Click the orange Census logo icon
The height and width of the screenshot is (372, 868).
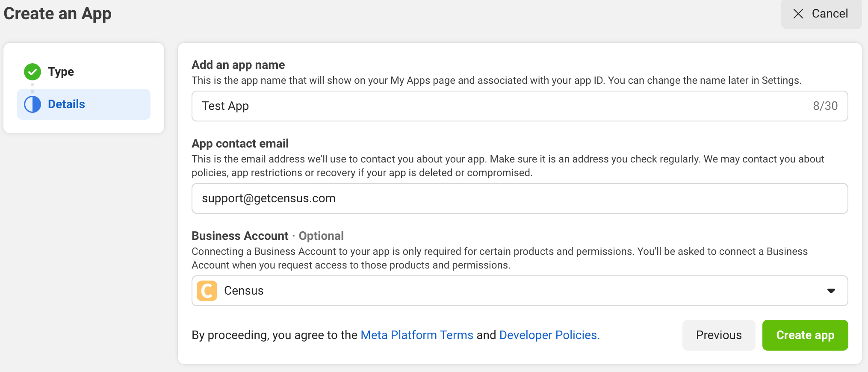coord(207,291)
